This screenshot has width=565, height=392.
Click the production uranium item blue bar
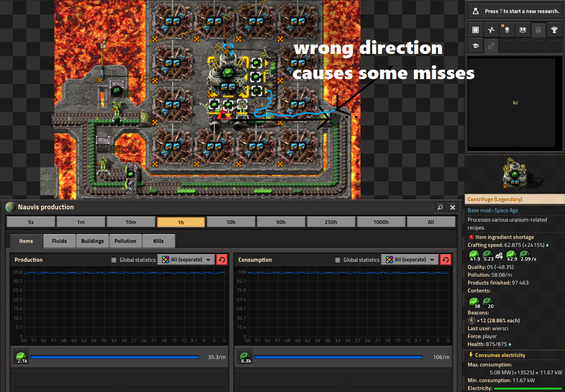(114, 357)
